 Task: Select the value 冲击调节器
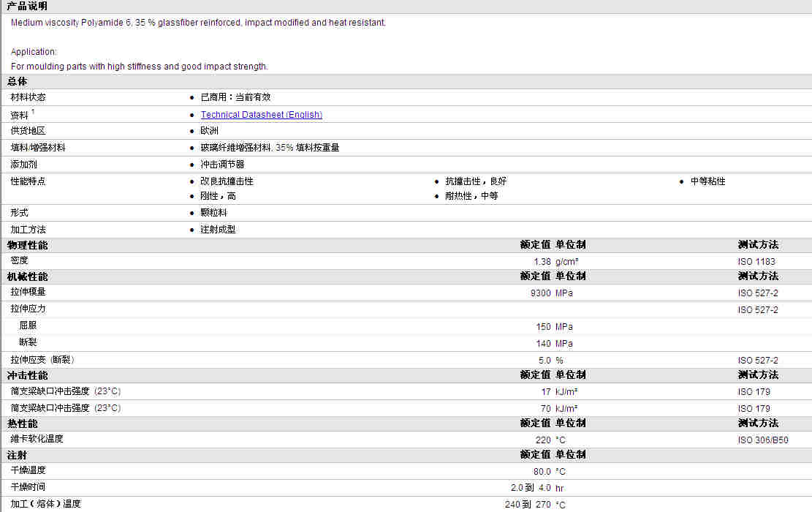[222, 165]
